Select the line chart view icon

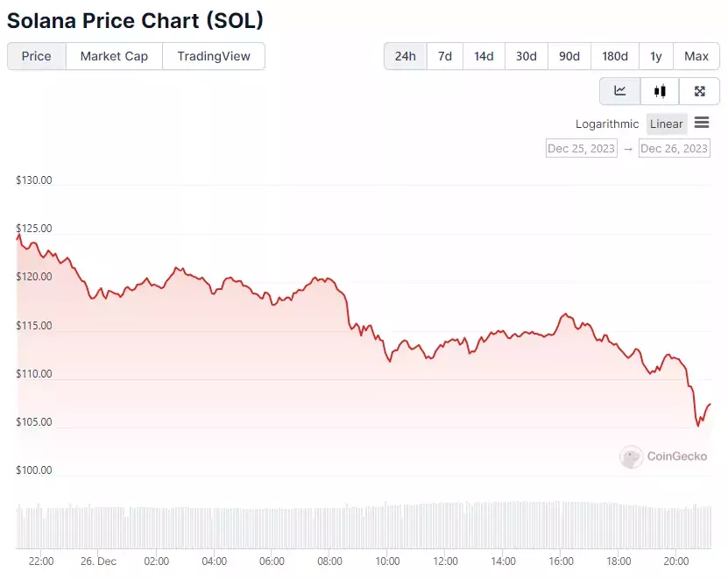[620, 91]
